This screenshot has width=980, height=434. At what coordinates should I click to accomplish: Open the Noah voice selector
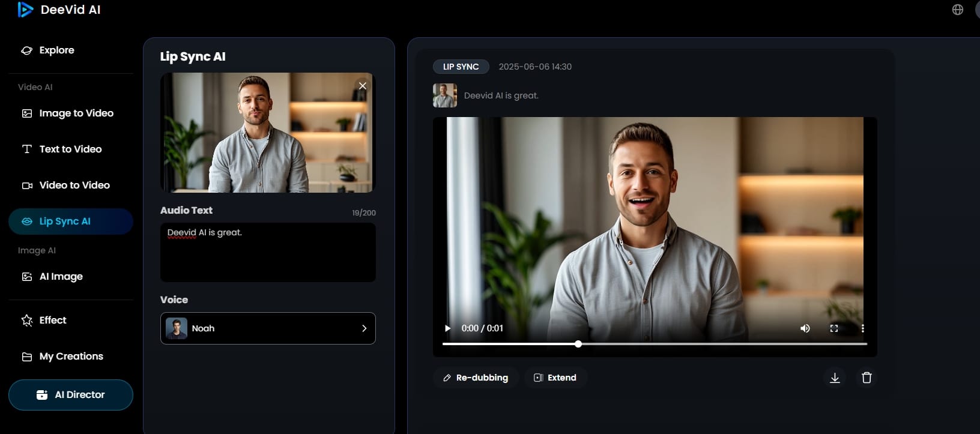coord(268,328)
